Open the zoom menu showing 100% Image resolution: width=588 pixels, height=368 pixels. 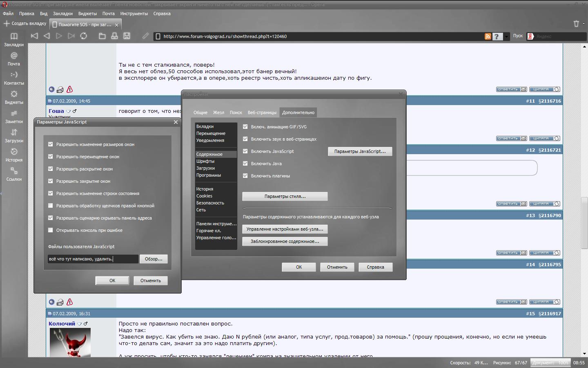pyautogui.click(x=550, y=363)
